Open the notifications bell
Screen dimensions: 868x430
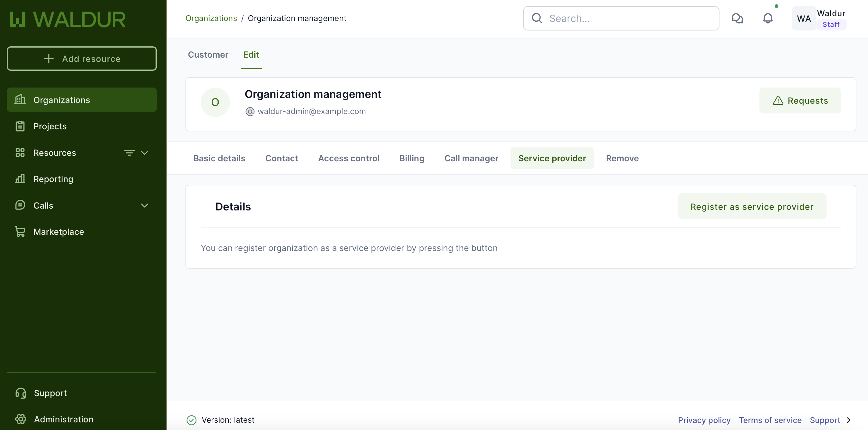coord(768,18)
